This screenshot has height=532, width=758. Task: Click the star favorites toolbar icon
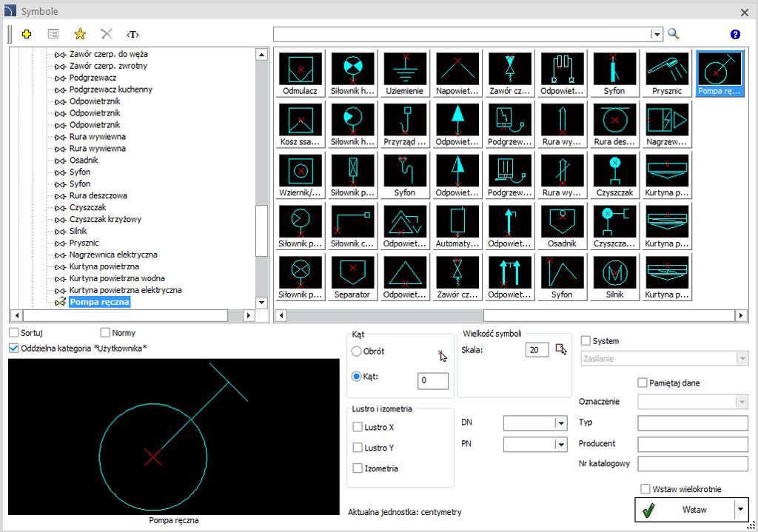click(80, 34)
